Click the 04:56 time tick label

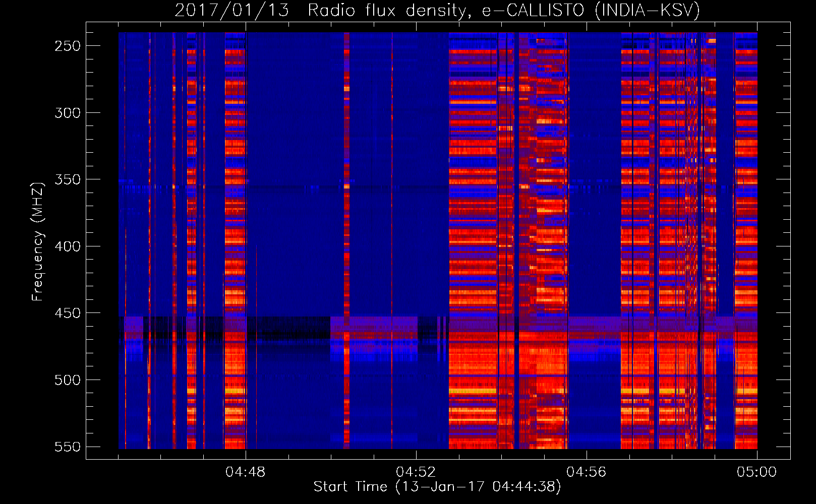(587, 472)
